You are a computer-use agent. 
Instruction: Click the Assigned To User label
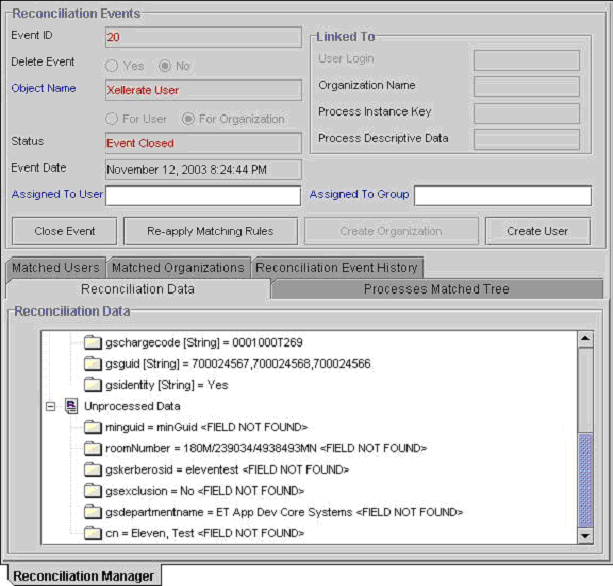tap(57, 194)
